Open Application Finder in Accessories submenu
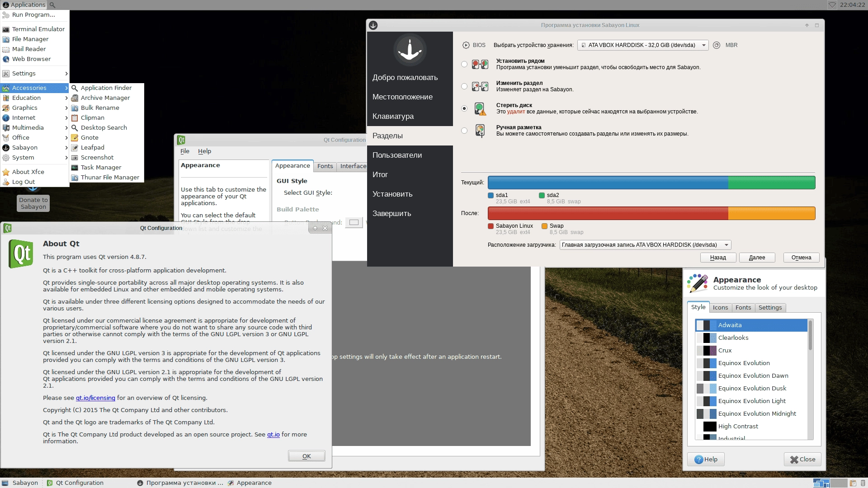 (107, 88)
